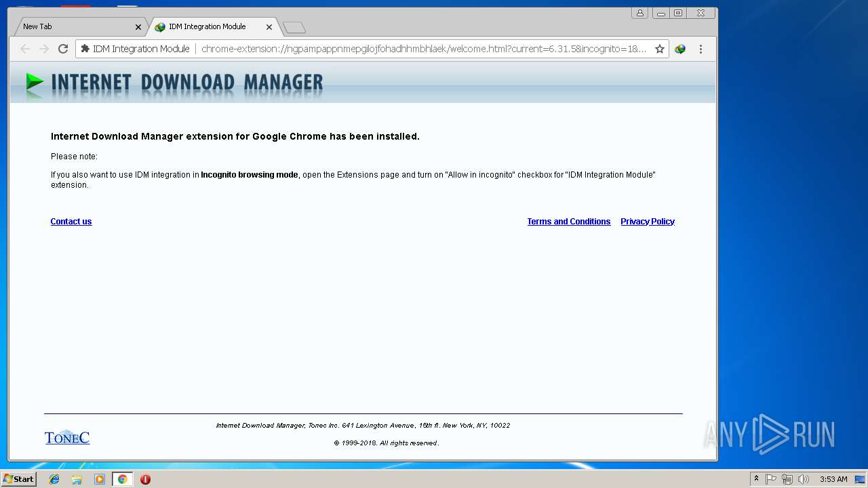Click the Tonec Inc. address footer line
This screenshot has height=488, width=868.
[363, 426]
